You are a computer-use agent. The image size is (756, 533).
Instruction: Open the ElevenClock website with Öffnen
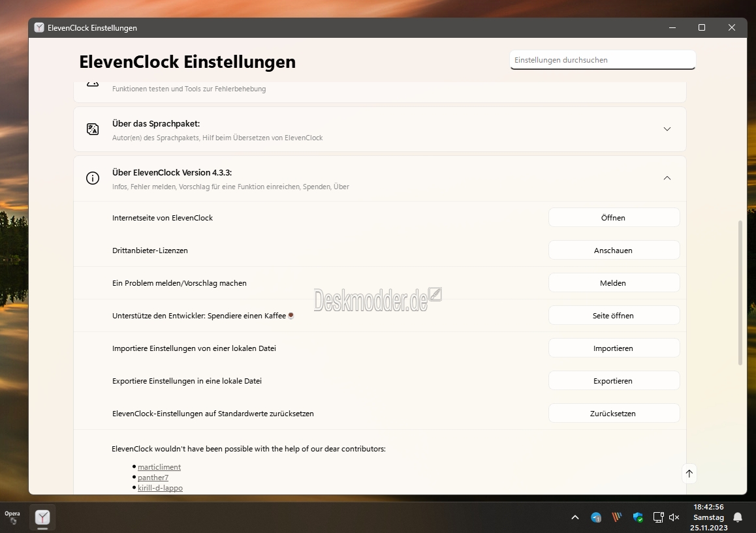(614, 218)
